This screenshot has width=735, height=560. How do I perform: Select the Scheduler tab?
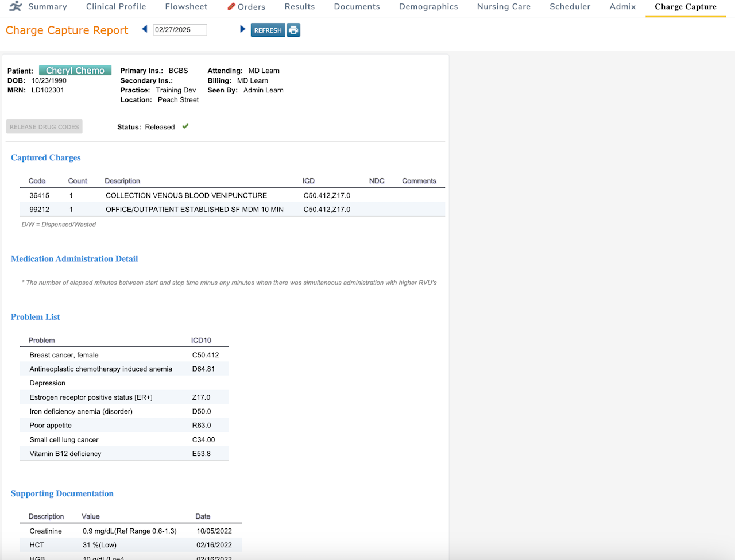570,6
